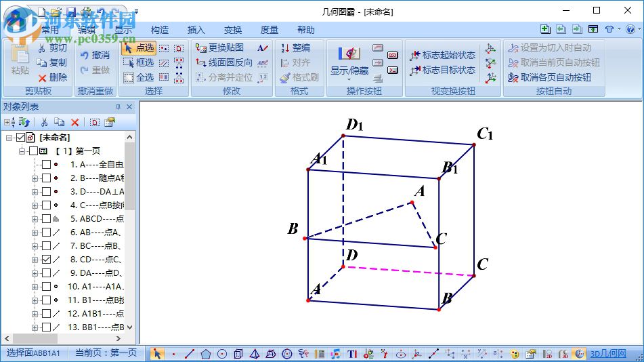Toggle checkbox for item 6. AB
The height and width of the screenshot is (362, 644).
coord(47,233)
